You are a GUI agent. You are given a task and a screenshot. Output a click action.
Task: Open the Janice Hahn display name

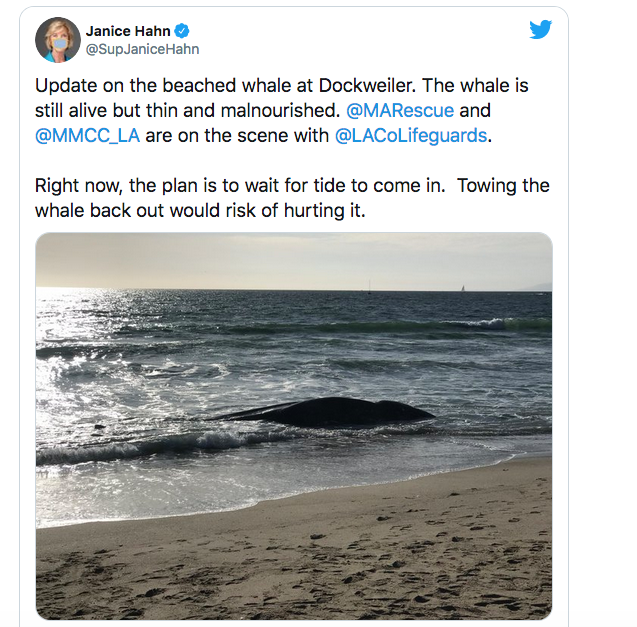coord(127,31)
